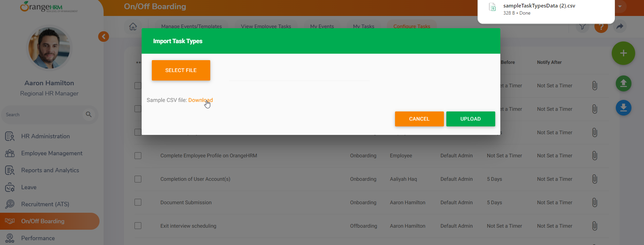
Task: Open the My Tasks tab
Action: (363, 27)
